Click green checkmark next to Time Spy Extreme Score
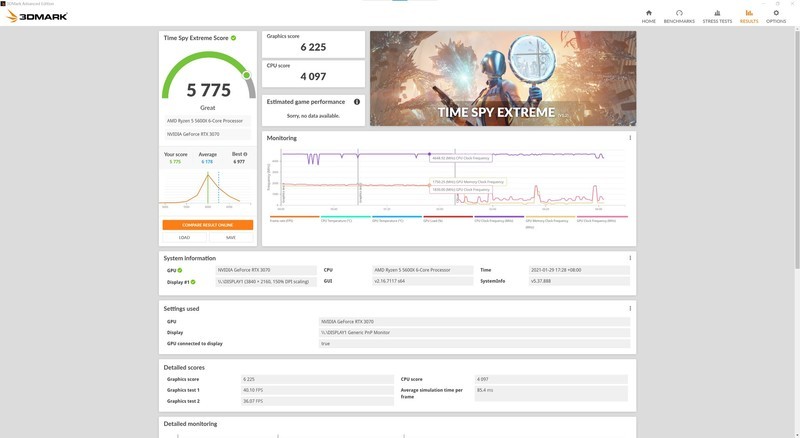The image size is (800, 438). pyautogui.click(x=234, y=38)
